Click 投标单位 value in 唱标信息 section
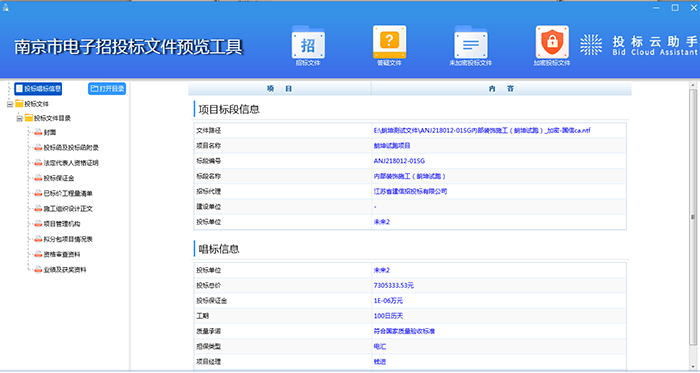The image size is (700, 373). pos(382,270)
